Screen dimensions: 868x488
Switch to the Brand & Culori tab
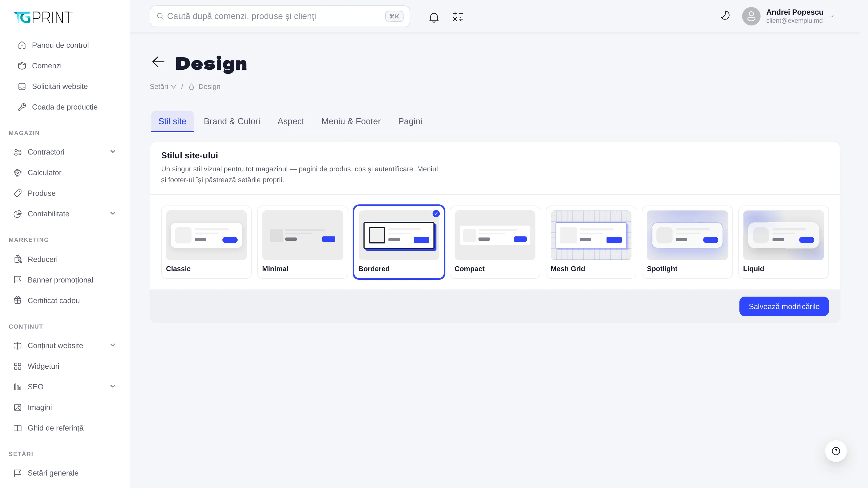tap(232, 121)
